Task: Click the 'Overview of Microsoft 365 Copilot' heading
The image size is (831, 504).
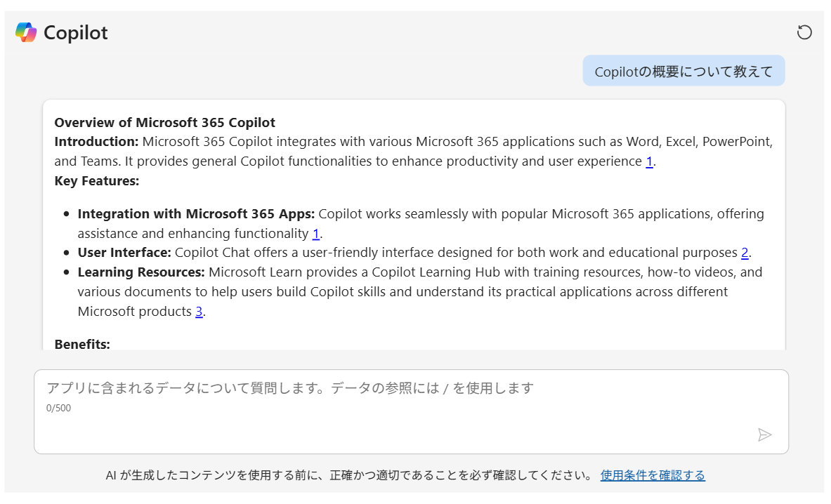Action: 165,122
